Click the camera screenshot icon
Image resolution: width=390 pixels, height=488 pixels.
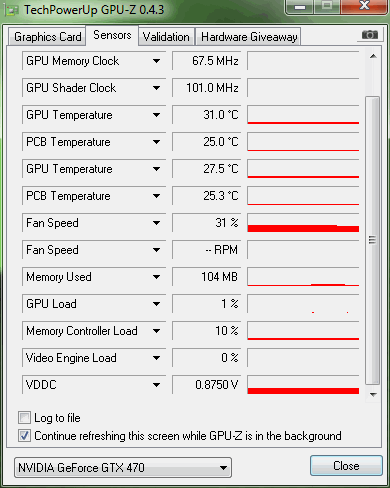[370, 35]
